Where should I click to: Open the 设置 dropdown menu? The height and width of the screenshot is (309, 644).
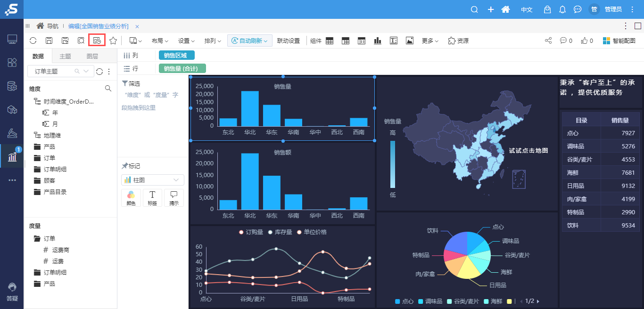point(186,41)
